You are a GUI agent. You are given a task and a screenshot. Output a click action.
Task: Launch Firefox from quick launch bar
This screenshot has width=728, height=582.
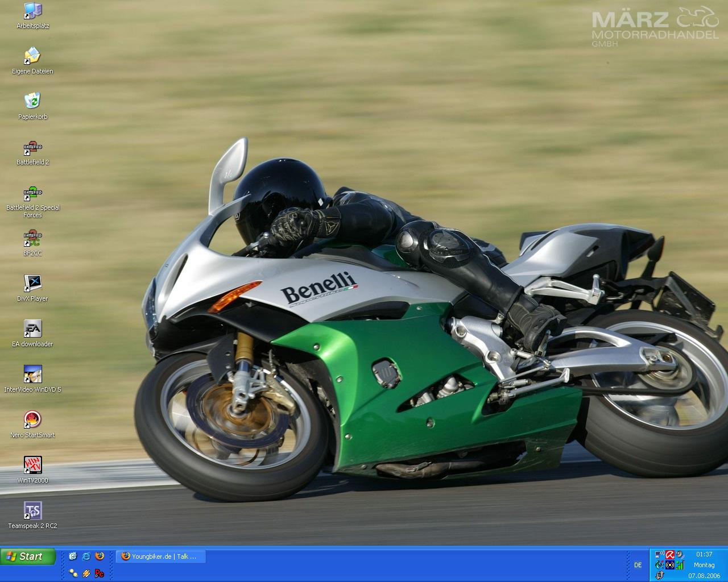point(100,556)
